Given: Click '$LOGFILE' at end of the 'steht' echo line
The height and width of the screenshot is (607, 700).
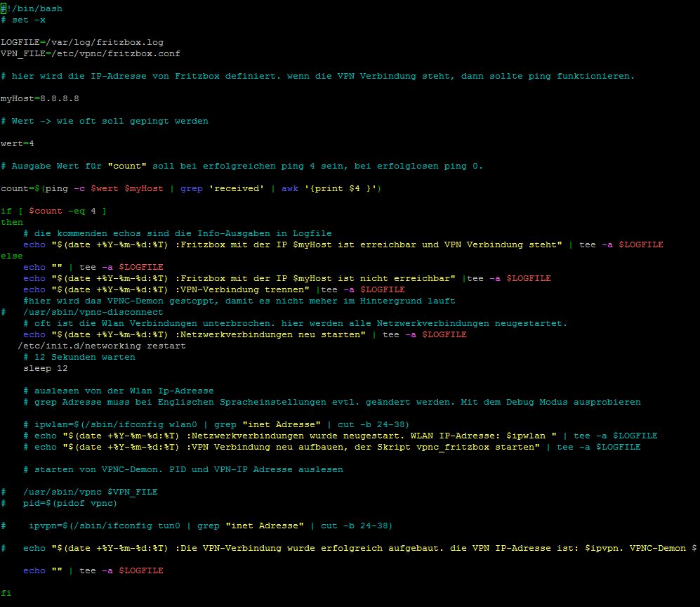Looking at the screenshot, I should [640, 244].
